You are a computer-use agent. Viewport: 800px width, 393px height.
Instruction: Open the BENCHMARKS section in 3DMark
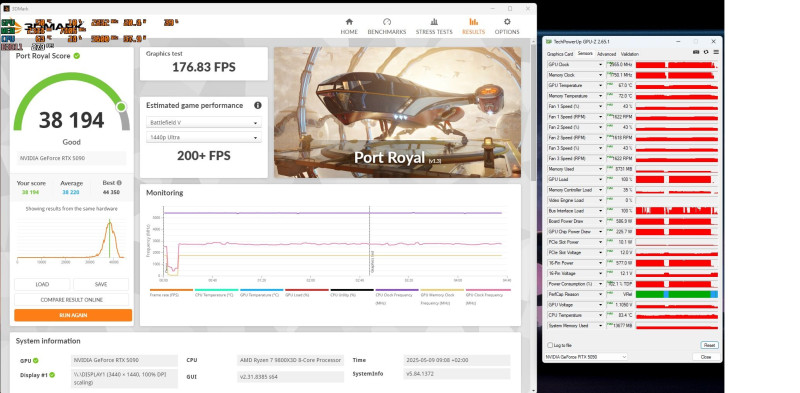click(x=387, y=27)
